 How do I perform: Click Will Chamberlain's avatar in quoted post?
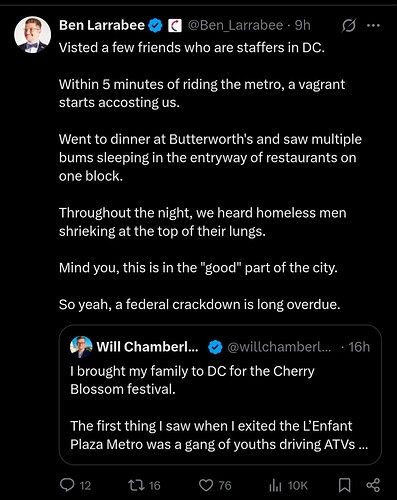(81, 347)
